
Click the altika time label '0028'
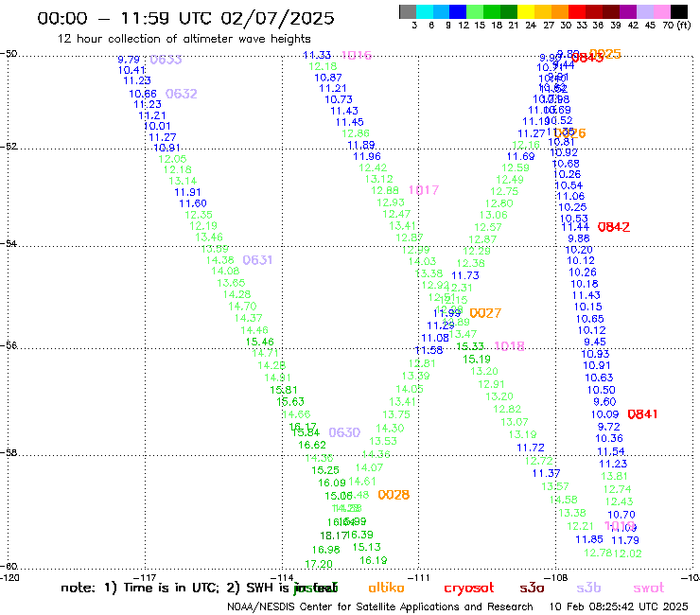(x=394, y=495)
